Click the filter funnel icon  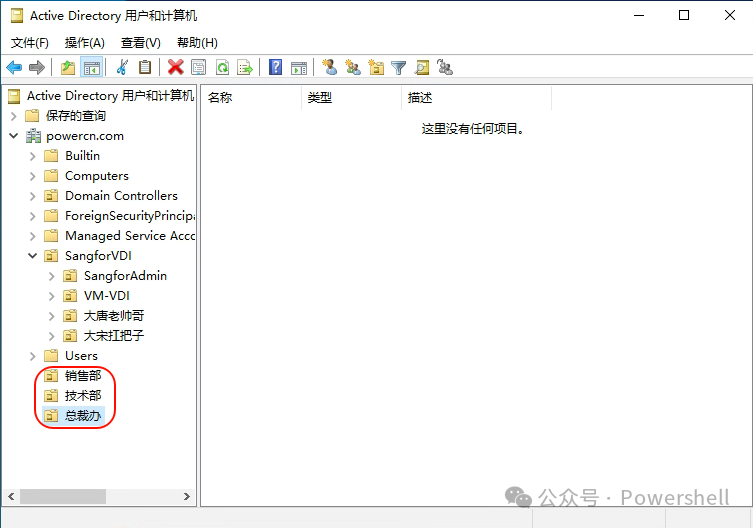tap(399, 67)
